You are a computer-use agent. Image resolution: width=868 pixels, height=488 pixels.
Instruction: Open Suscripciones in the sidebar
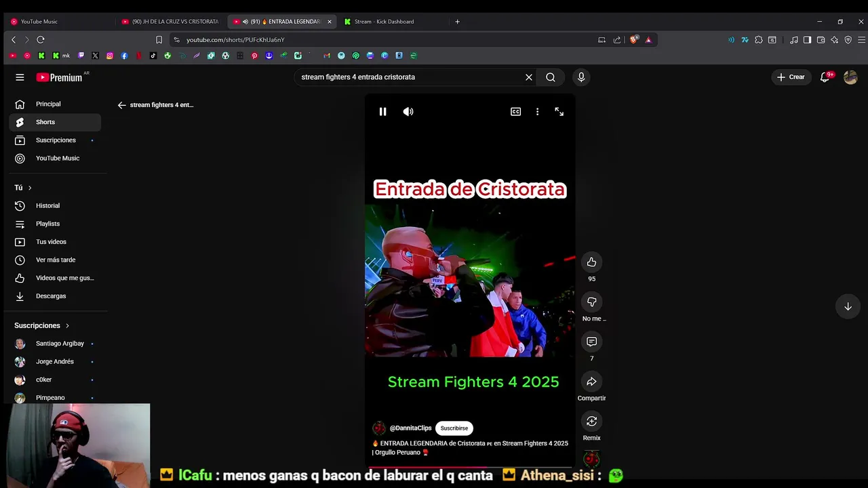(x=55, y=140)
